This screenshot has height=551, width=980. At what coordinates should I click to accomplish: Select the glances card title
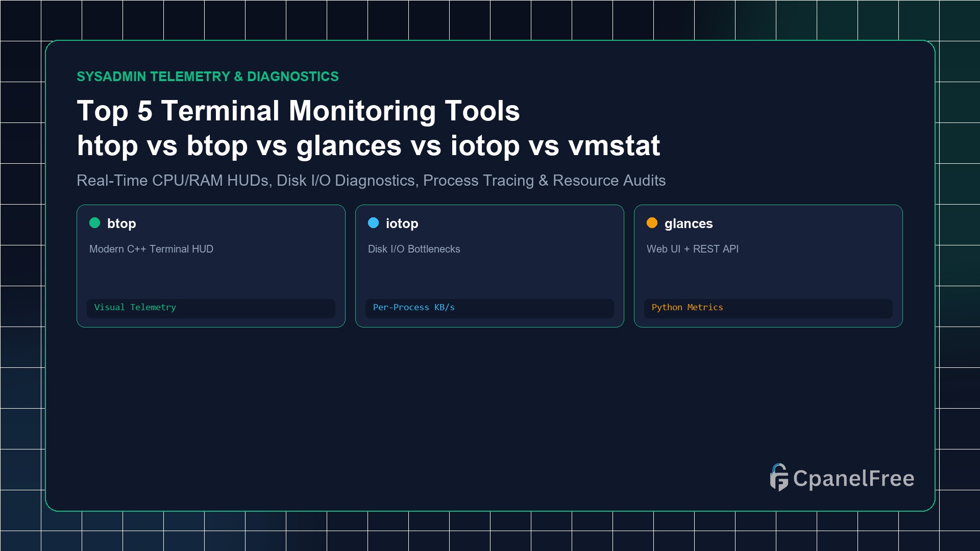pyautogui.click(x=688, y=223)
